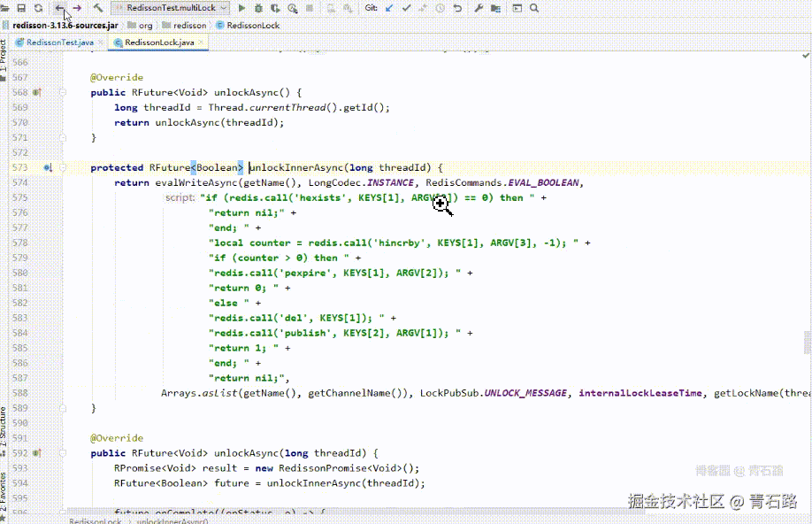
Task: Navigate forward with the purple arrow
Action: tap(77, 8)
